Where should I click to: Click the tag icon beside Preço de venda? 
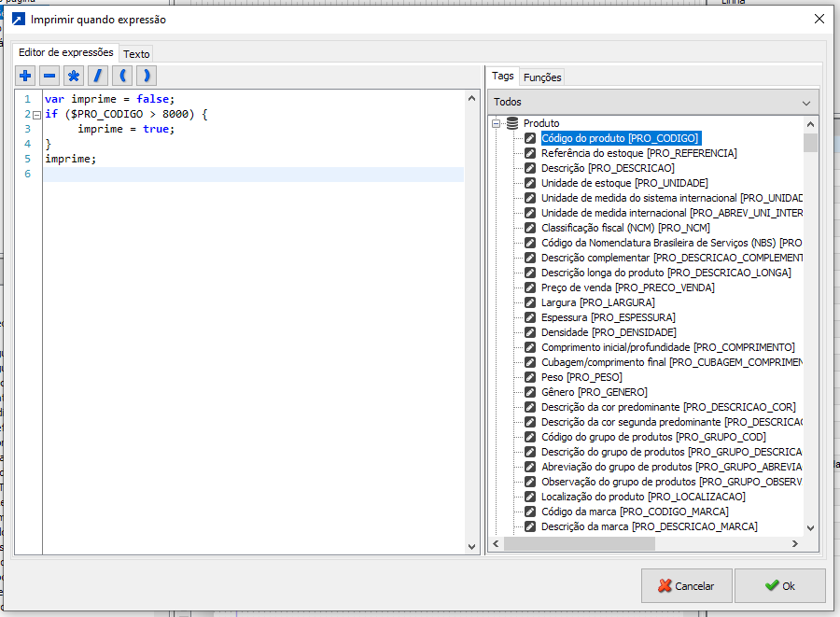530,287
